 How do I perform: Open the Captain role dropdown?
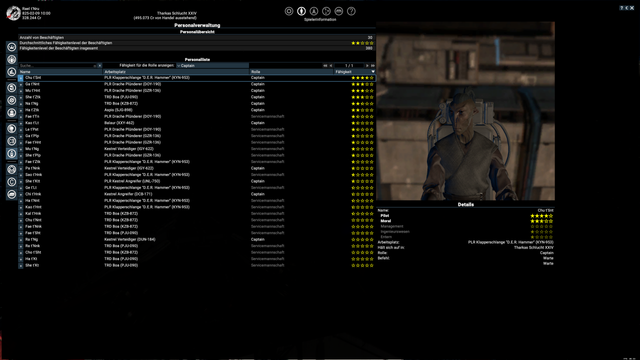[212, 65]
